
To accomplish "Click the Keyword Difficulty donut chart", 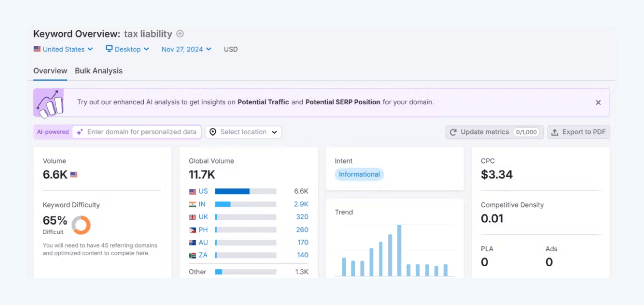I will click(81, 225).
